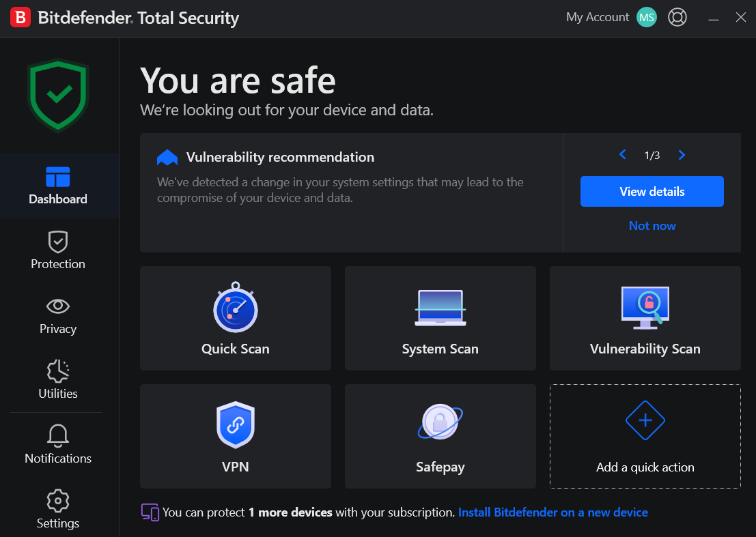Dismiss recommendation with Not now
This screenshot has height=537, width=756.
[x=652, y=226]
